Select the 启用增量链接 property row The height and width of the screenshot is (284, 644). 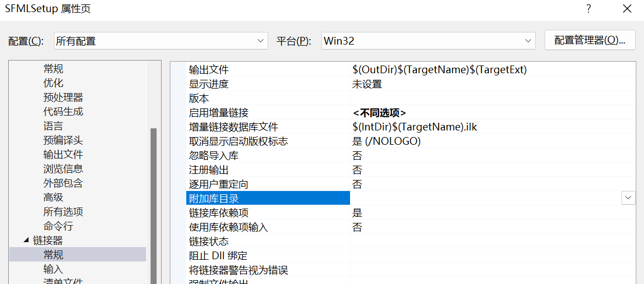(x=410, y=112)
